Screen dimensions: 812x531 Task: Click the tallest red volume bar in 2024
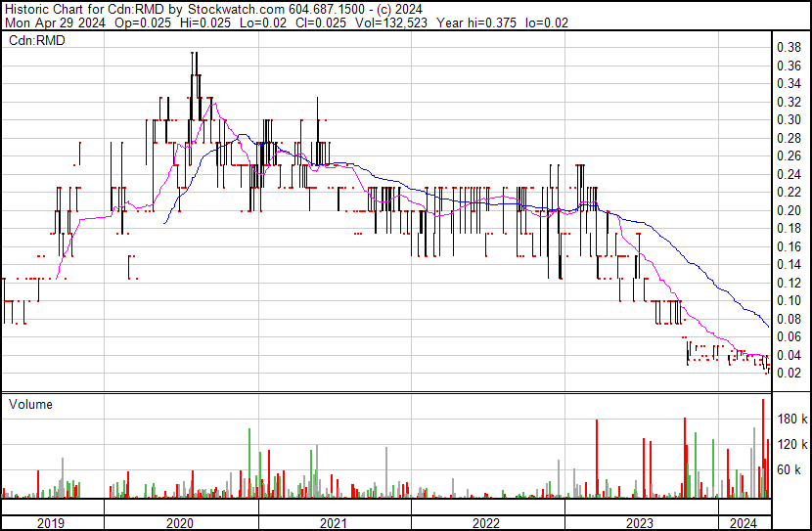[763, 449]
